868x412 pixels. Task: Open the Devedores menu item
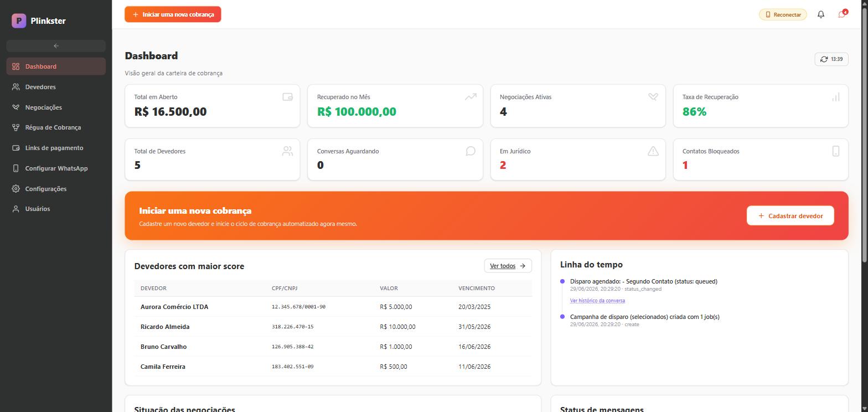pyautogui.click(x=56, y=87)
